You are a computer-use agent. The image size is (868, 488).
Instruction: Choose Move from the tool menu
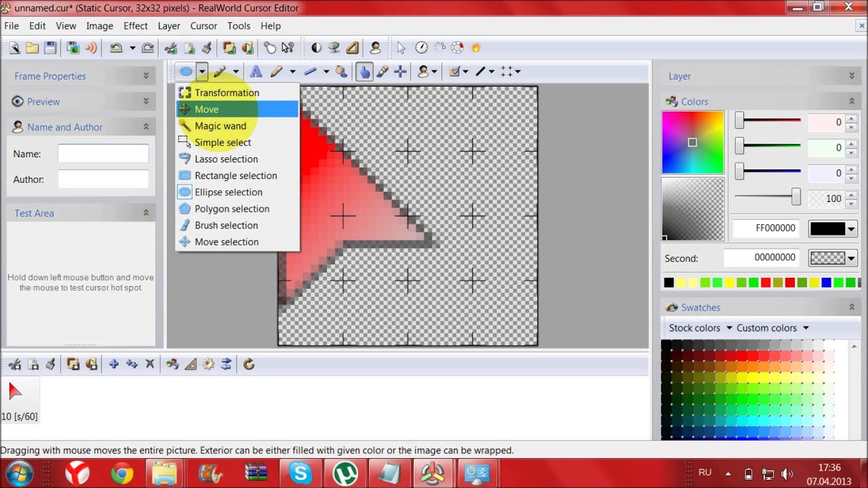point(237,109)
